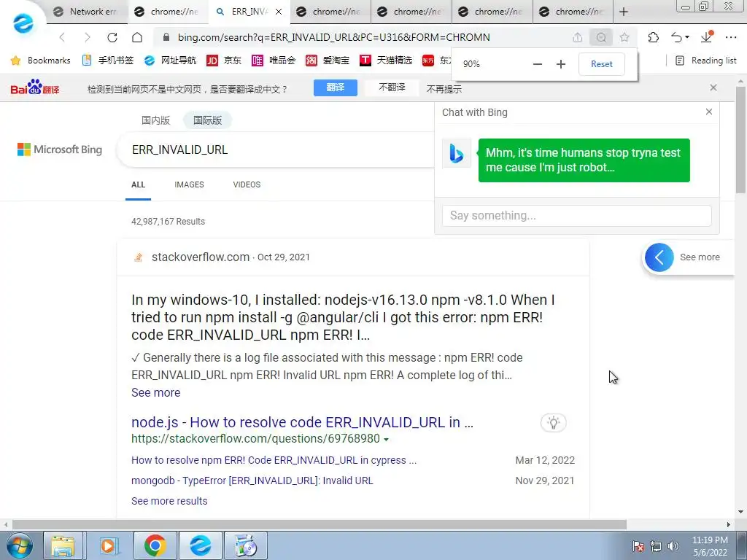Screen dimensions: 747x560
Task: Click 不再提示 in translate bar
Action: [444, 89]
